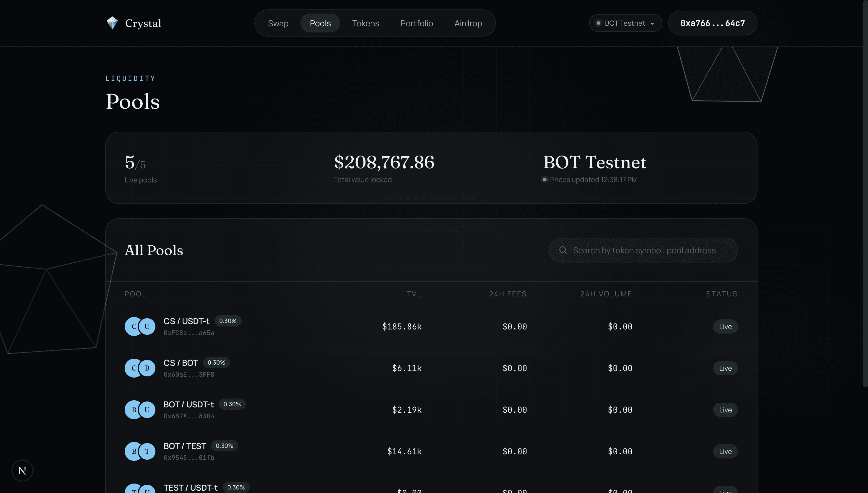The width and height of the screenshot is (868, 493).
Task: Click the All Pools heading
Action: [154, 250]
